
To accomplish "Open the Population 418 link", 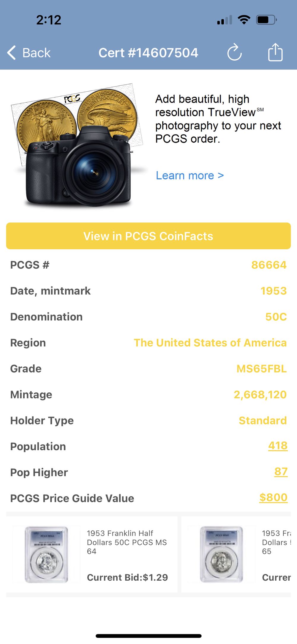I will 278,446.
